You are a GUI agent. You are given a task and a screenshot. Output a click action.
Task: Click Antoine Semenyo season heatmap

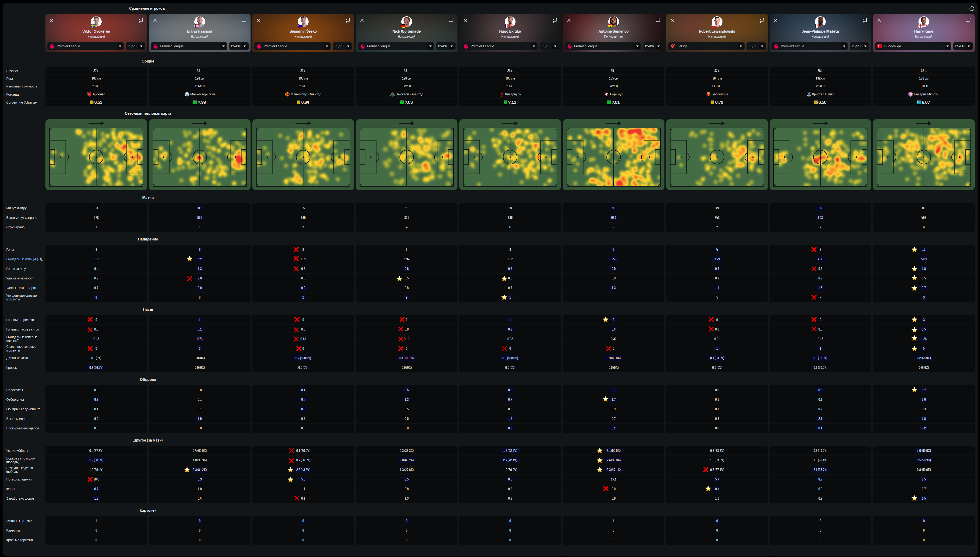pos(613,155)
